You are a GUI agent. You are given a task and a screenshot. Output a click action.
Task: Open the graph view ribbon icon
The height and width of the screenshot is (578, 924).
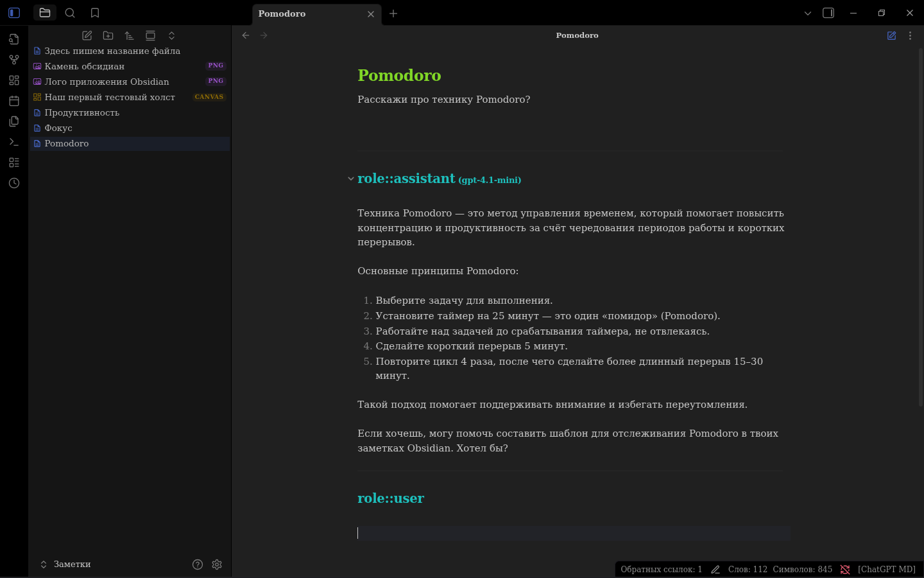[14, 60]
